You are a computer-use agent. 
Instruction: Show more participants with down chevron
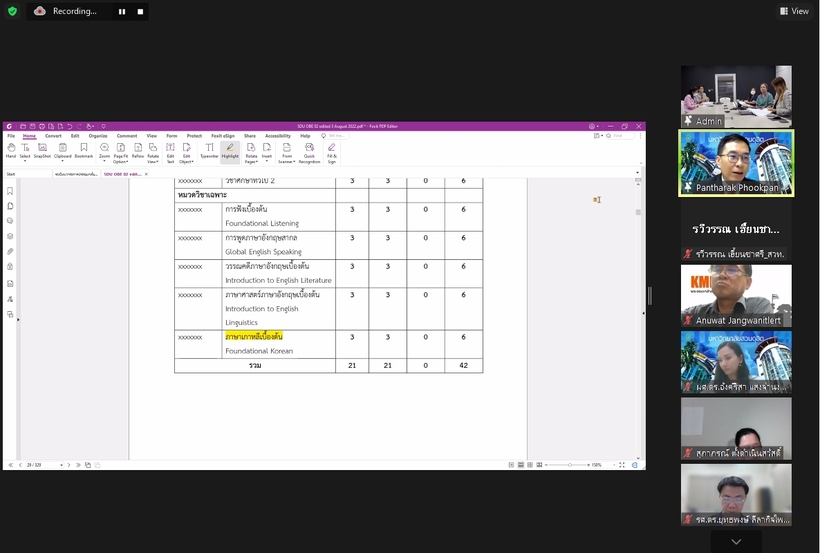coord(736,541)
